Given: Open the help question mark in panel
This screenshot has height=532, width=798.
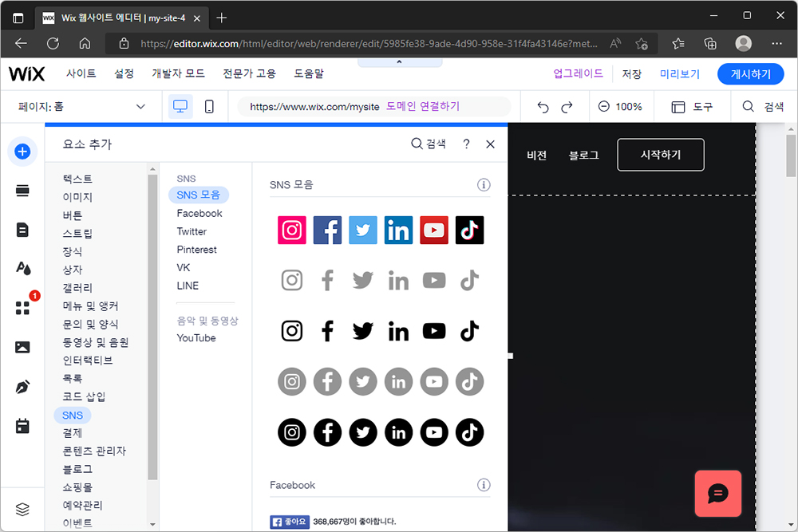Looking at the screenshot, I should pyautogui.click(x=466, y=144).
